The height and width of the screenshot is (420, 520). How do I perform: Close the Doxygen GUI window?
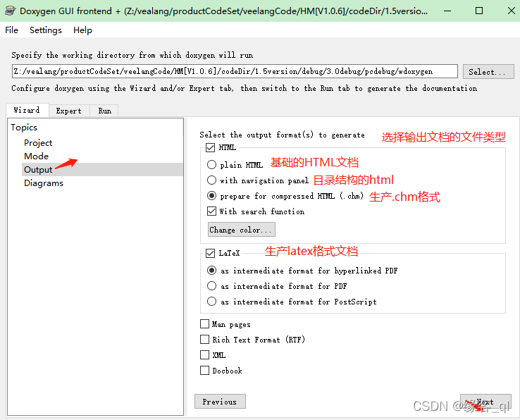tap(511, 11)
